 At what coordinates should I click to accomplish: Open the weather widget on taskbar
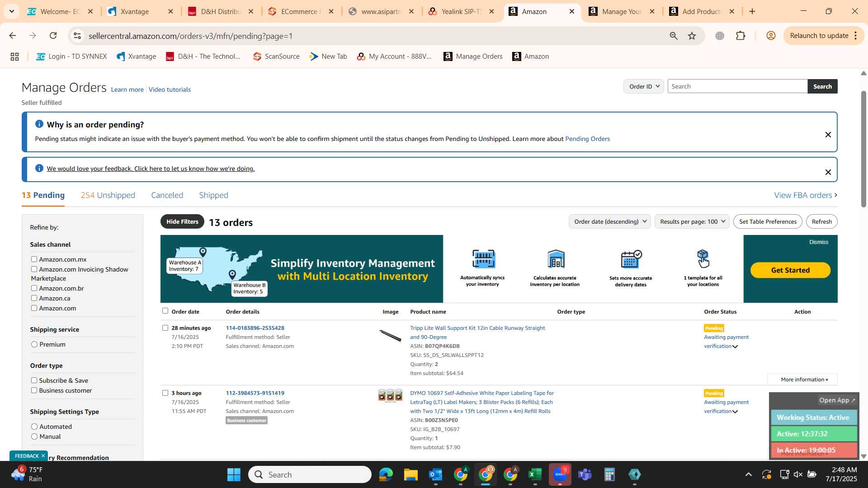click(x=28, y=474)
